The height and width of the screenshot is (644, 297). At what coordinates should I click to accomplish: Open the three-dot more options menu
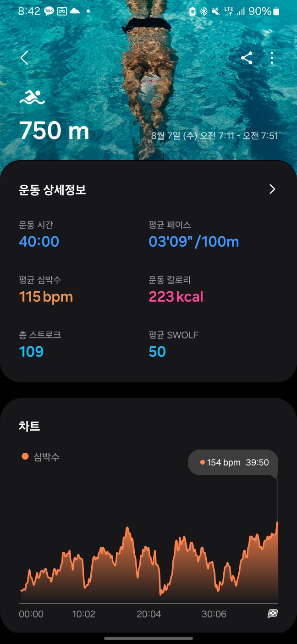pyautogui.click(x=272, y=58)
